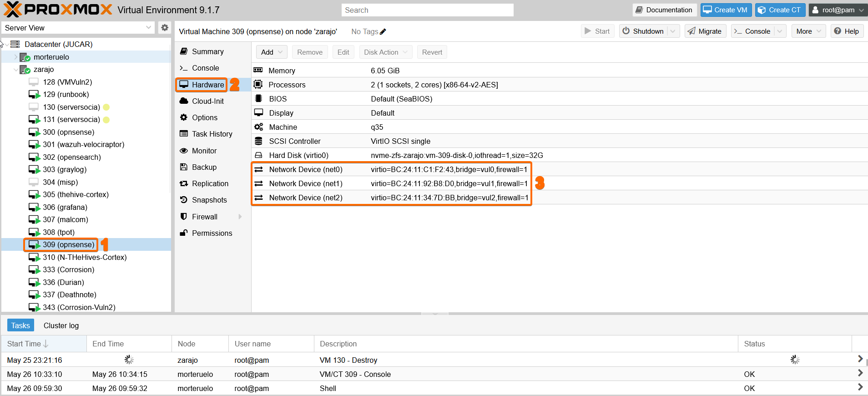
Task: Click the Memory row icon
Action: tap(258, 71)
